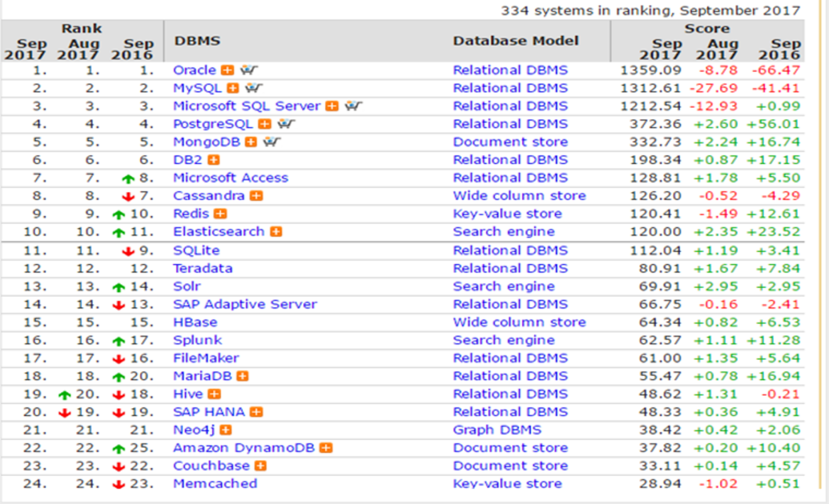Open the Oracle DBMS link
The image size is (829, 504).
tap(194, 70)
